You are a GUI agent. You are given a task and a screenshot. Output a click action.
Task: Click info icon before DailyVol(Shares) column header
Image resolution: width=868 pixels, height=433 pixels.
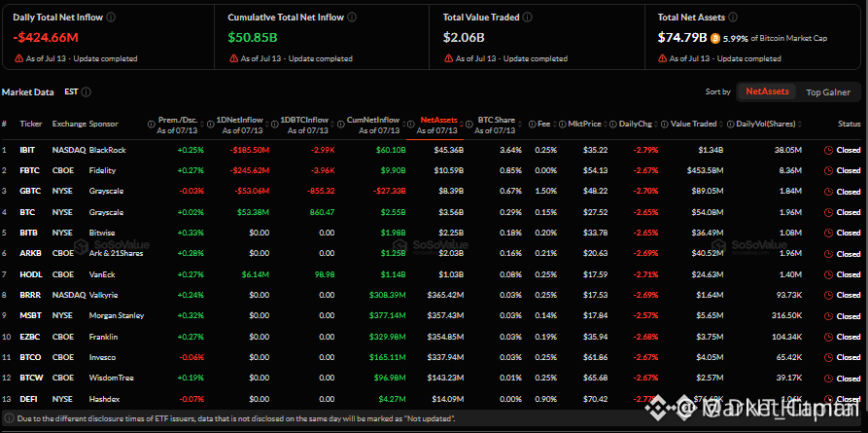click(731, 125)
